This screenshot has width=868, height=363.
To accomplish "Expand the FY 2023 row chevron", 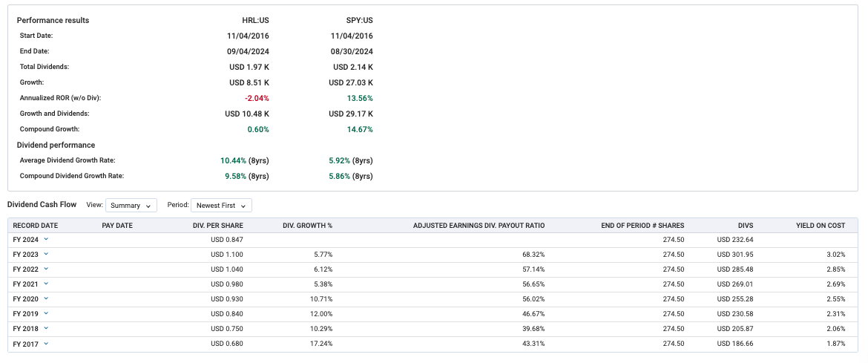I will pos(45,254).
